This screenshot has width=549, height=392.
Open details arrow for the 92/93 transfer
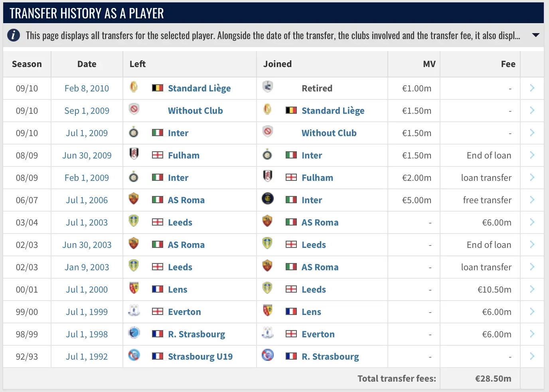tap(532, 356)
